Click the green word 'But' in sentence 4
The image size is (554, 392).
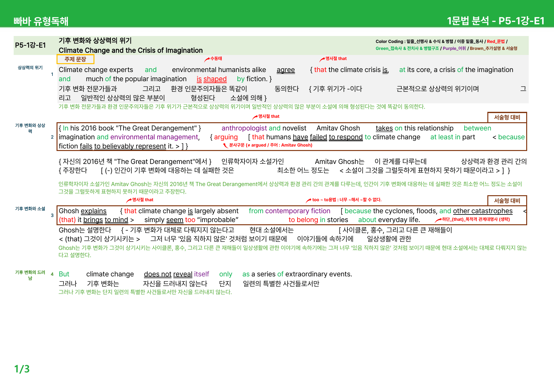(64, 274)
